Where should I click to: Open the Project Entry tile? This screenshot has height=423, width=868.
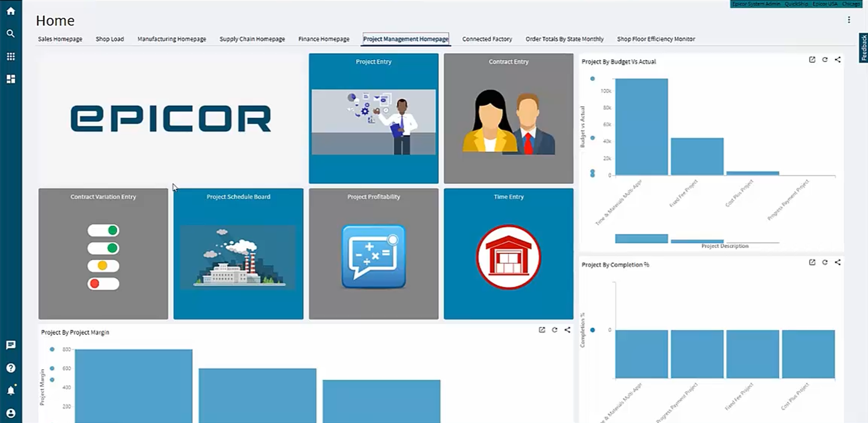373,118
